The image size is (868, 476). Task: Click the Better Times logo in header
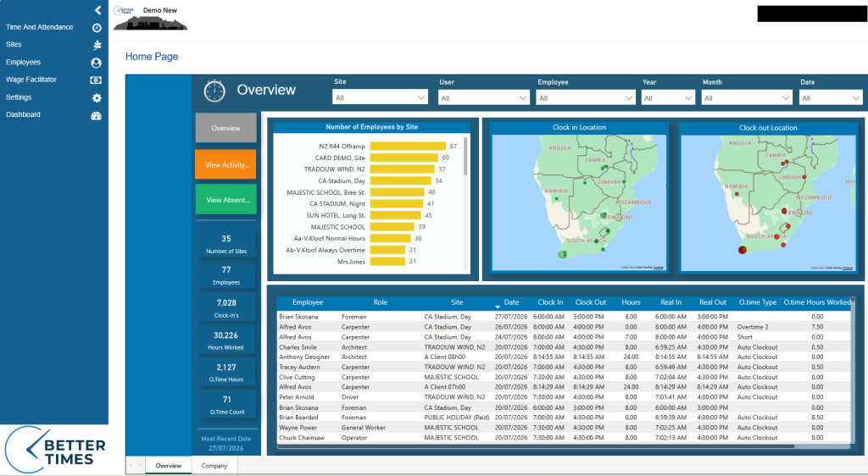point(124,10)
